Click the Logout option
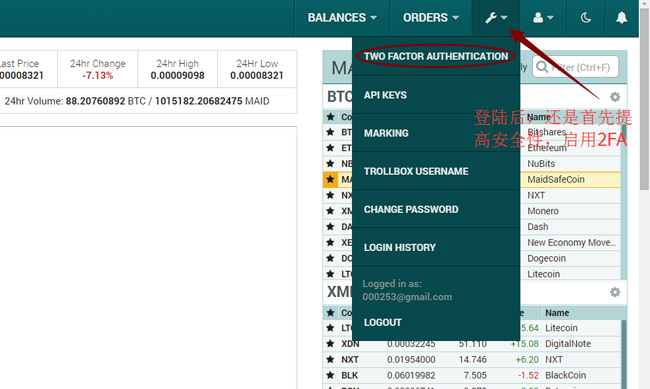The height and width of the screenshot is (389, 650). tap(436, 322)
